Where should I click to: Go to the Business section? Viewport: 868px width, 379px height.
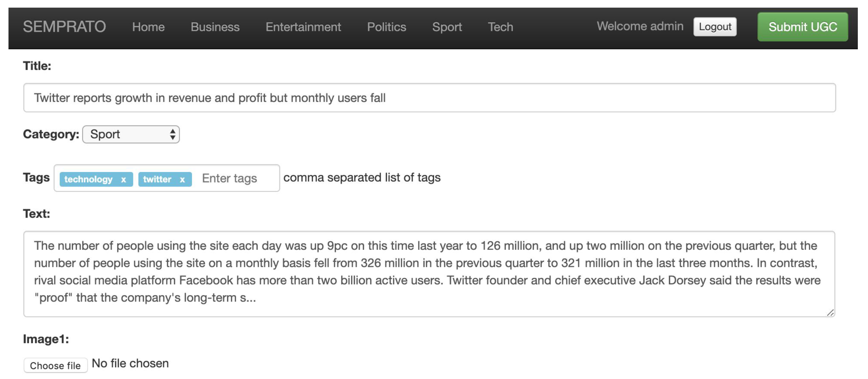(215, 27)
